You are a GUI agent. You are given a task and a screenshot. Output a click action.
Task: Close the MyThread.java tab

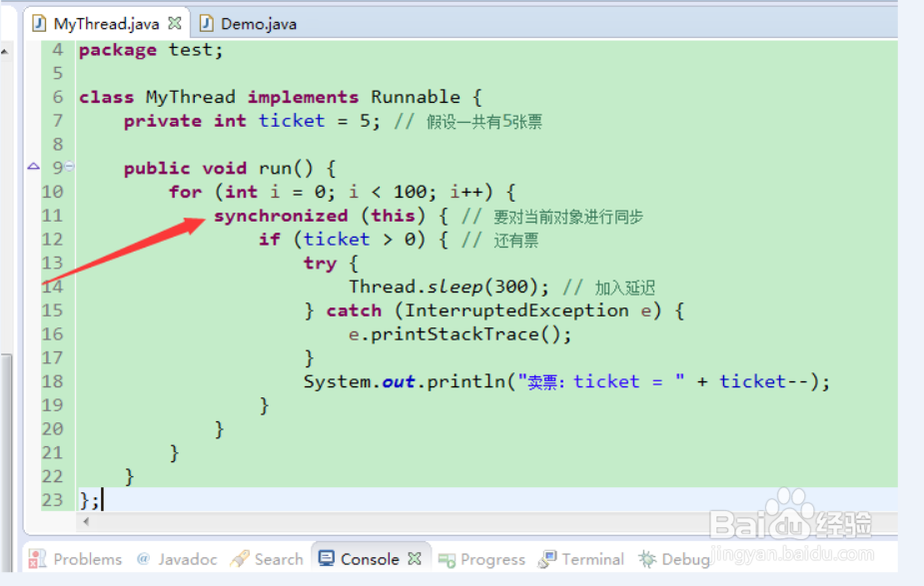click(175, 23)
